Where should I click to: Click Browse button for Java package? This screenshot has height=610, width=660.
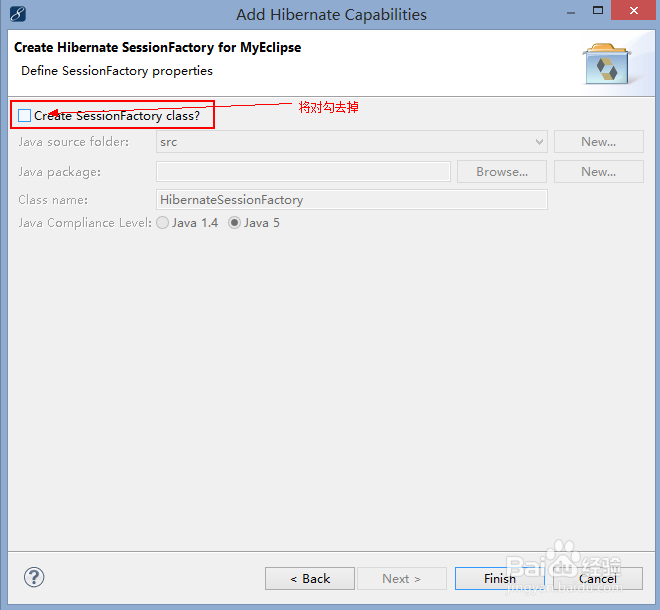tap(502, 172)
